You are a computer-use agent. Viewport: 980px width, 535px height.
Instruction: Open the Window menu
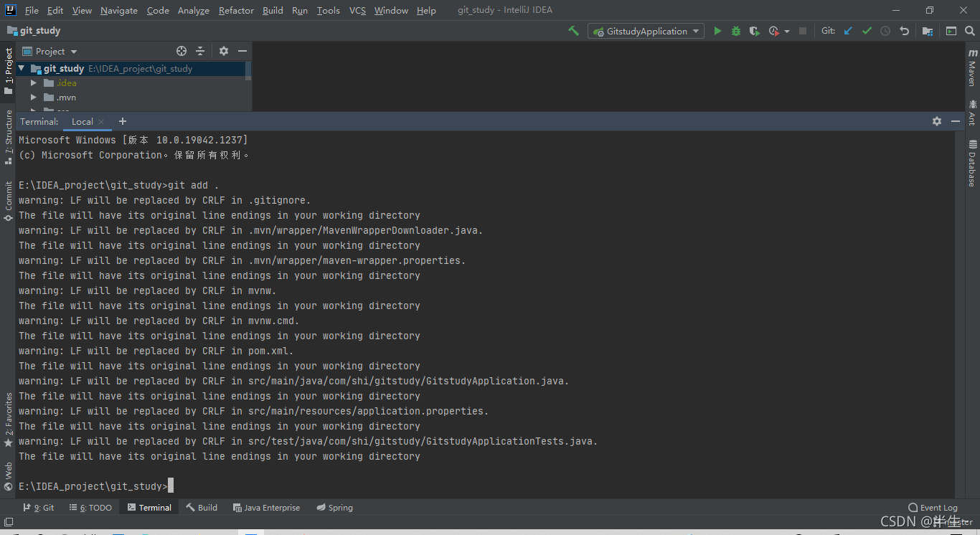pos(391,10)
